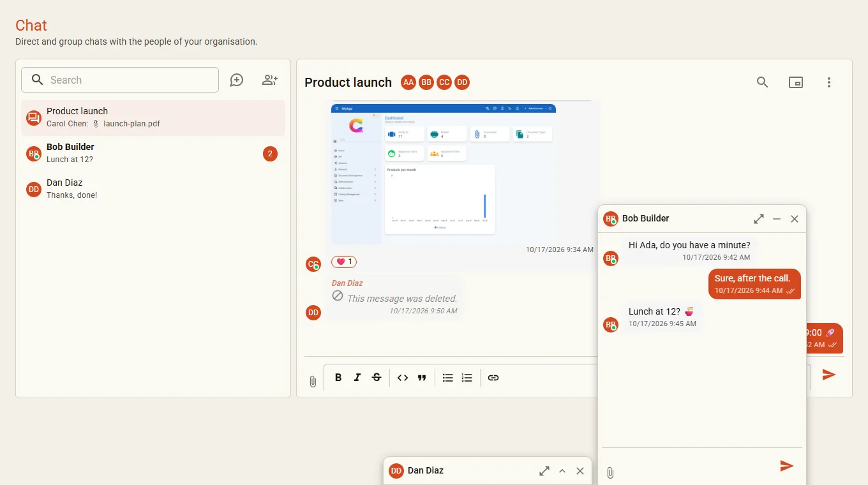Click the Search chats input field
The width and height of the screenshot is (868, 485).
[120, 80]
